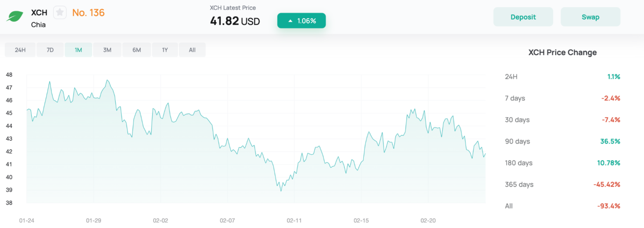This screenshot has width=644, height=228.
Task: Click the XCH Price Change heading
Action: 562,53
